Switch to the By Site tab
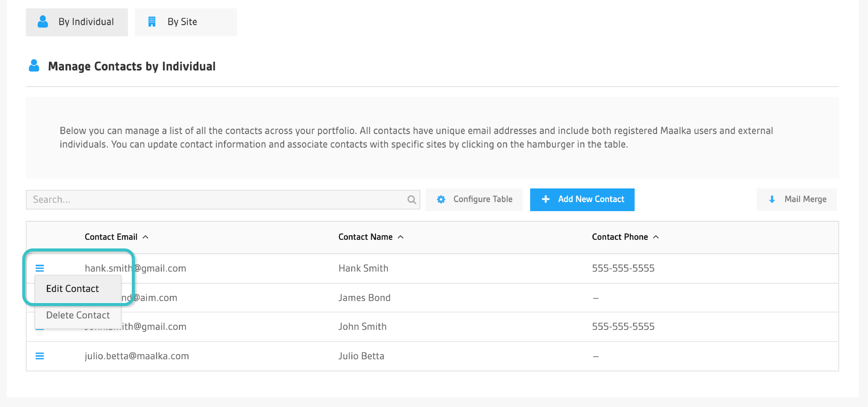 [186, 22]
